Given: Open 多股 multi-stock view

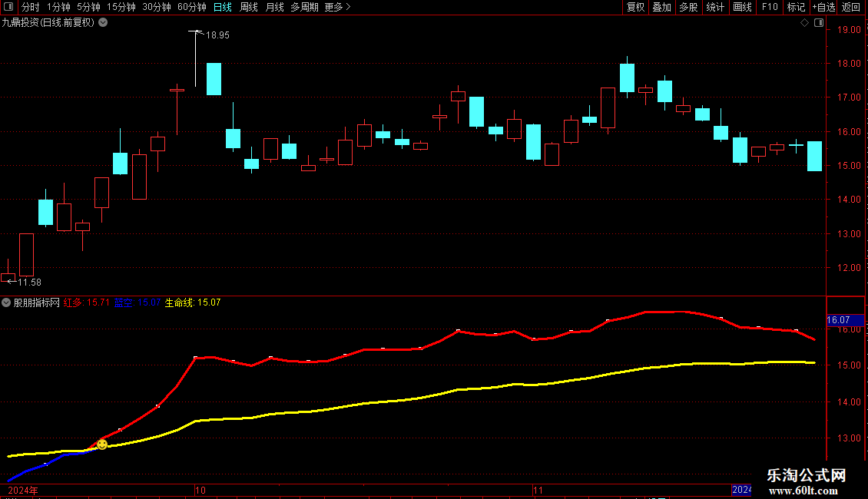Looking at the screenshot, I should (688, 7).
